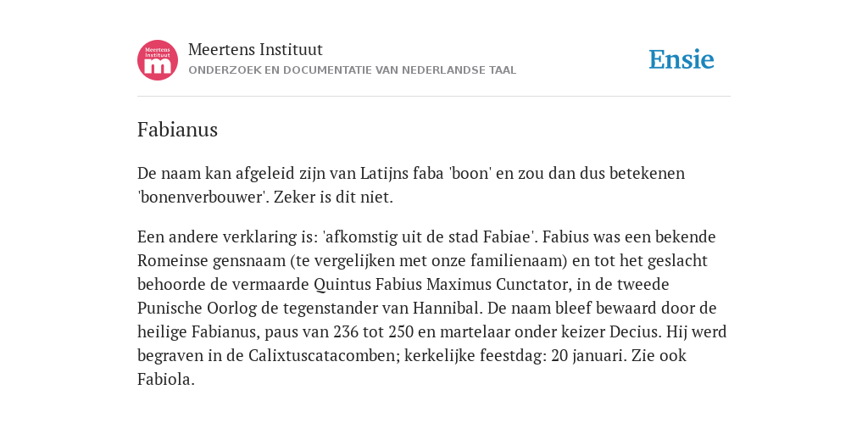The image size is (868, 434).
Task: Click 'Een andere verklaring is' paragraph start
Action: [225, 236]
